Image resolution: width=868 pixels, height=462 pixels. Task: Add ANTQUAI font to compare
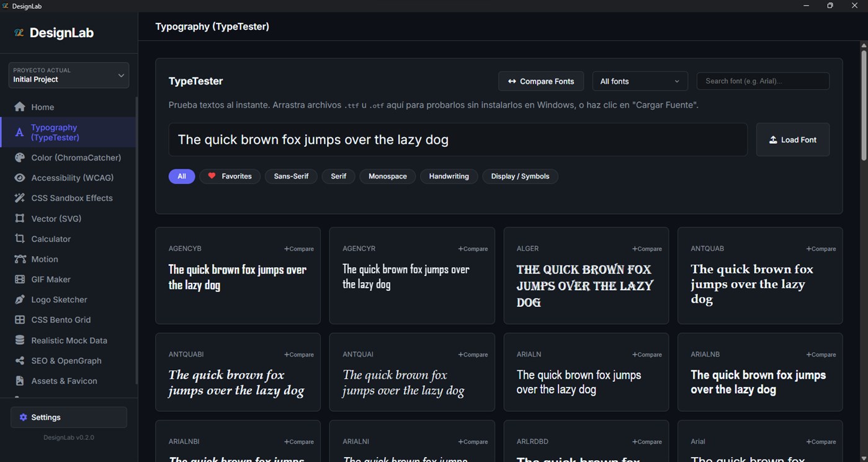click(473, 355)
